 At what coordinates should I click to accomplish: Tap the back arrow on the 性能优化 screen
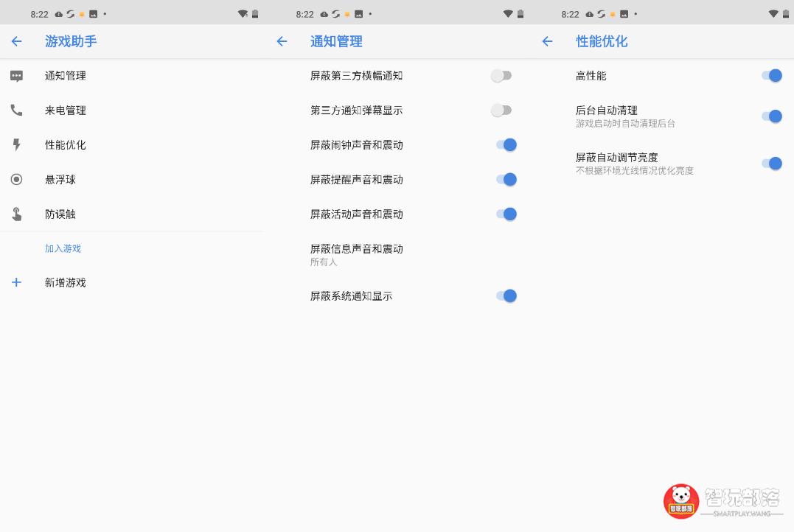pyautogui.click(x=546, y=41)
